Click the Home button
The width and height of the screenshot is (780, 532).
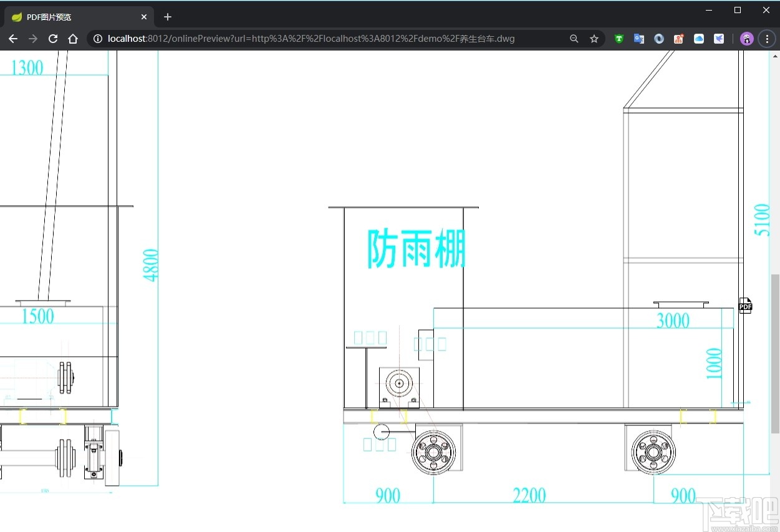tap(72, 38)
